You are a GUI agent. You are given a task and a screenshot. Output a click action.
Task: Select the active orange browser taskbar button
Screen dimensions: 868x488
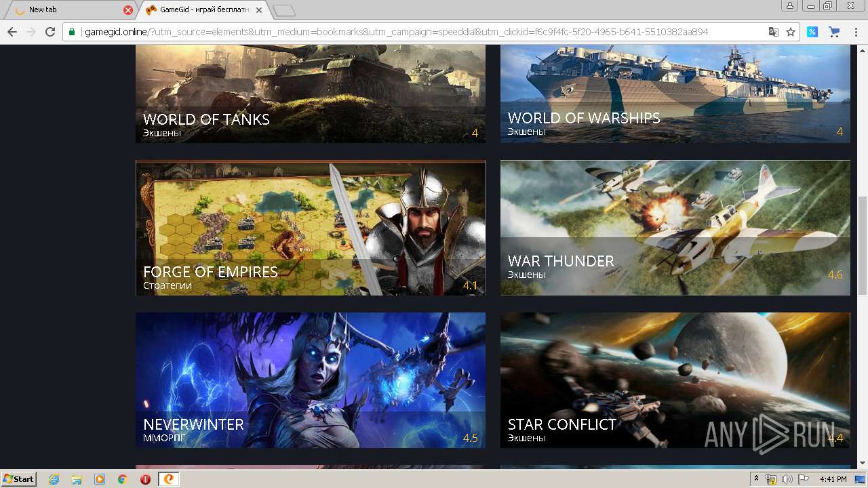pyautogui.click(x=169, y=479)
